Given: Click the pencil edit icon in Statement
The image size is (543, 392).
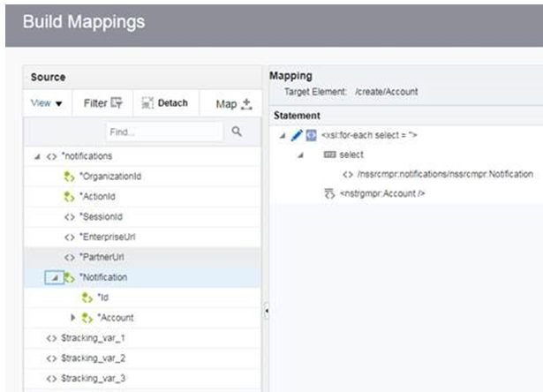Looking at the screenshot, I should coord(297,135).
